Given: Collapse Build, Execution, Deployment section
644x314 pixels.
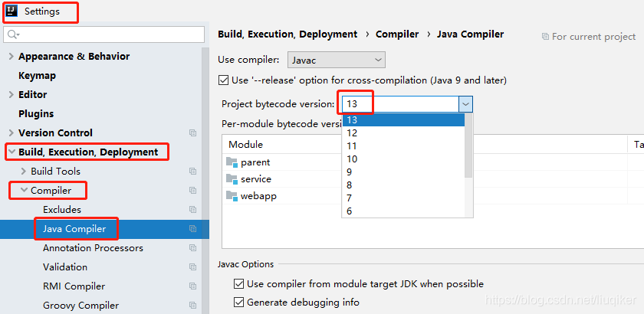Looking at the screenshot, I should 11,152.
